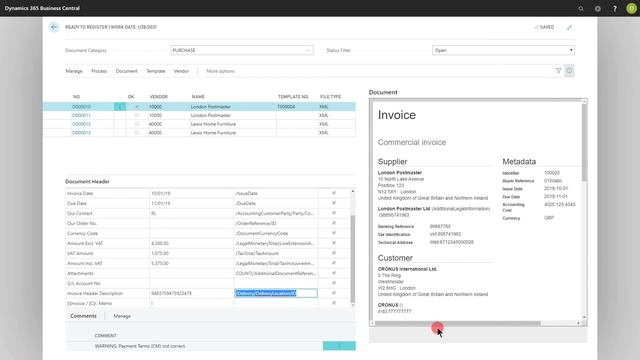Open the search magnifier icon
This screenshot has height=360, width=640.
(x=581, y=8)
